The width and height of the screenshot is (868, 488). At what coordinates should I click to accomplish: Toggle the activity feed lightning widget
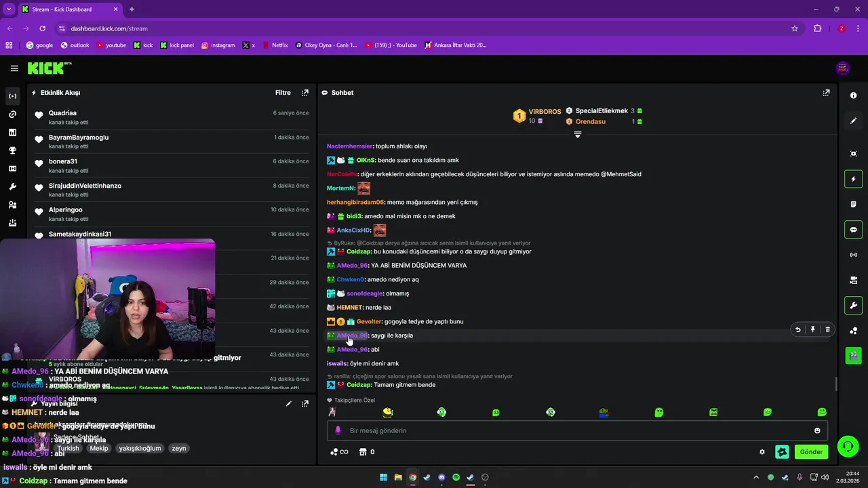[x=853, y=179]
